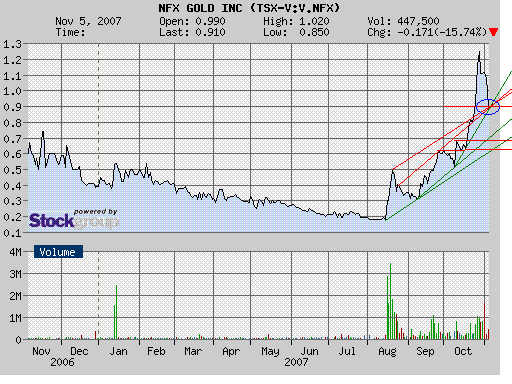512x384 pixels.
Task: Click the Vol: 447,500 value
Action: pyautogui.click(x=403, y=21)
